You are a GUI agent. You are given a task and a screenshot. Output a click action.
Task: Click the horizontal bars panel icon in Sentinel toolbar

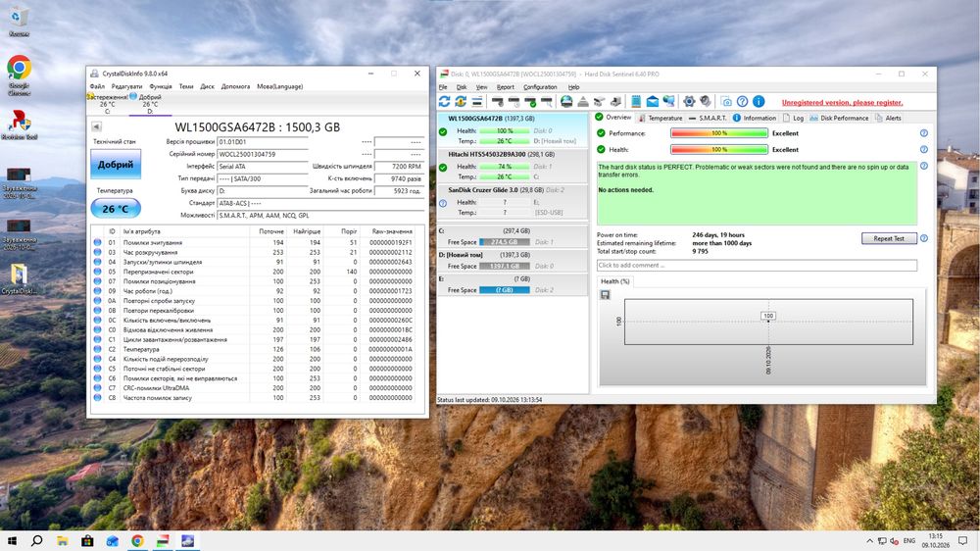pyautogui.click(x=477, y=101)
